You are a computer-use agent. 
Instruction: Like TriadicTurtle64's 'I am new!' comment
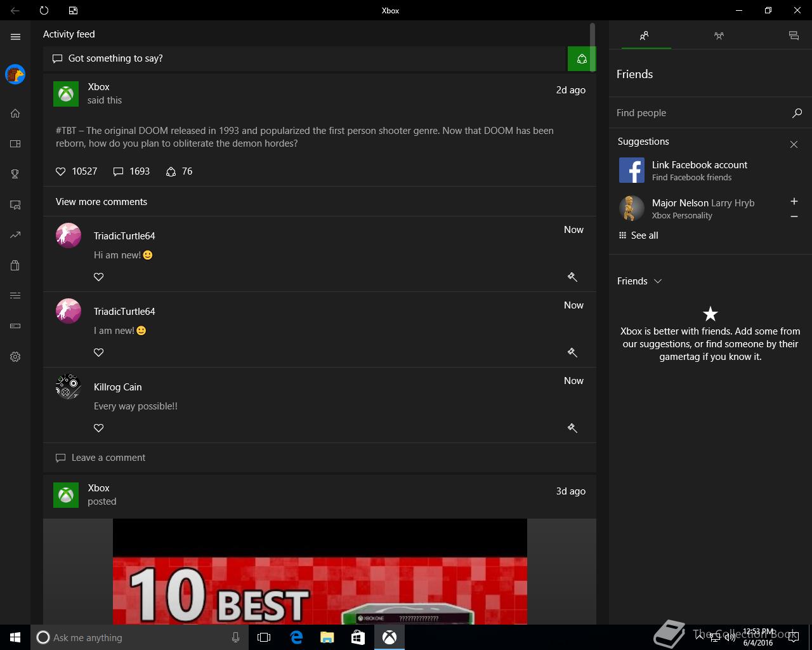(98, 352)
